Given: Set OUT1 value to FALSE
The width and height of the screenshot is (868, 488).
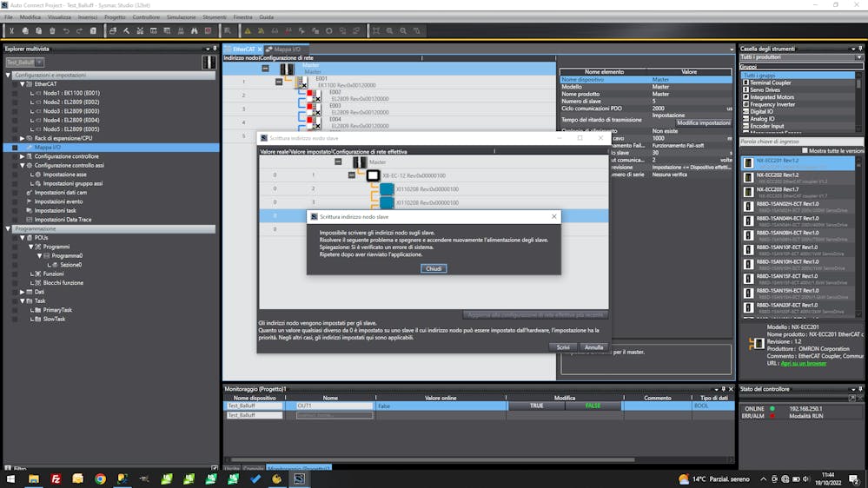Looking at the screenshot, I should (593, 406).
